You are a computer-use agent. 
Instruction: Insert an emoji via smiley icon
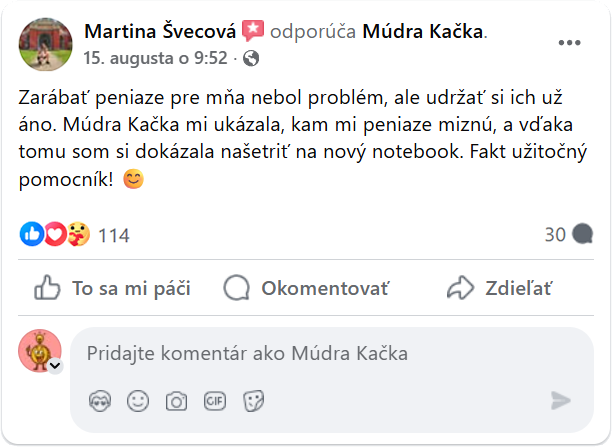[138, 401]
